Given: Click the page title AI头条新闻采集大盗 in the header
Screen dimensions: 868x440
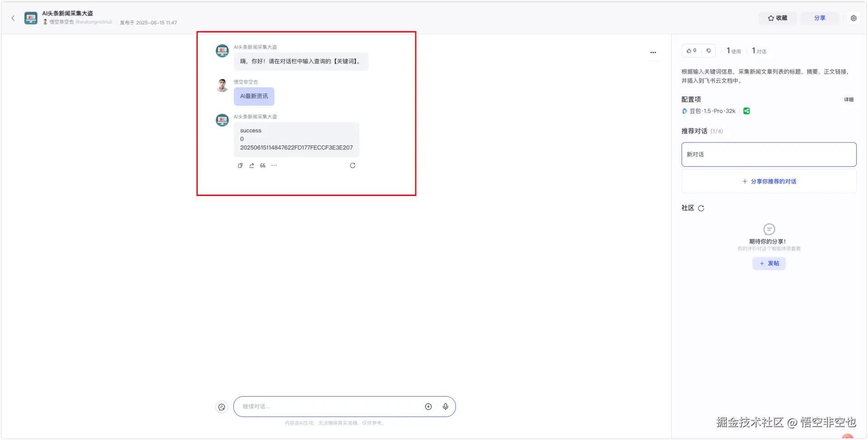Looking at the screenshot, I should coord(68,14).
